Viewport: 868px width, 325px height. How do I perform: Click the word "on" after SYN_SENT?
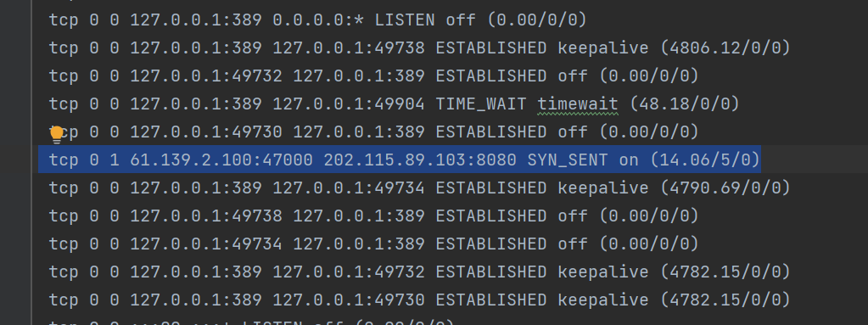point(629,160)
